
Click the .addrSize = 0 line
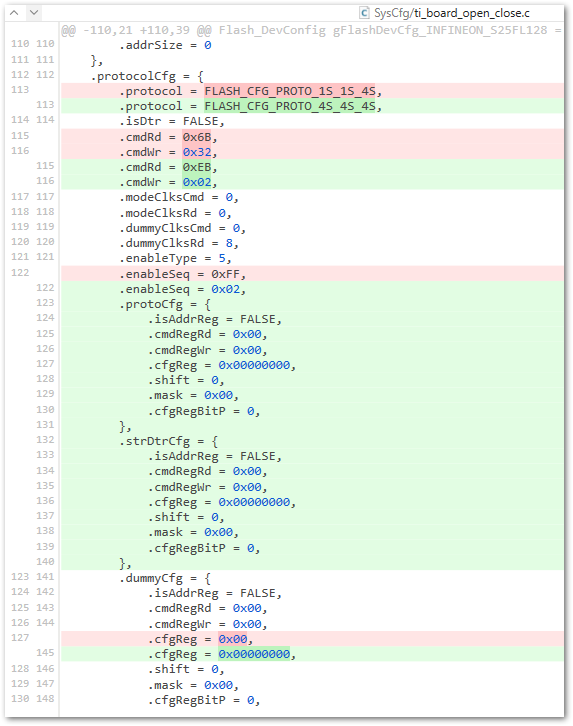[x=165, y=45]
